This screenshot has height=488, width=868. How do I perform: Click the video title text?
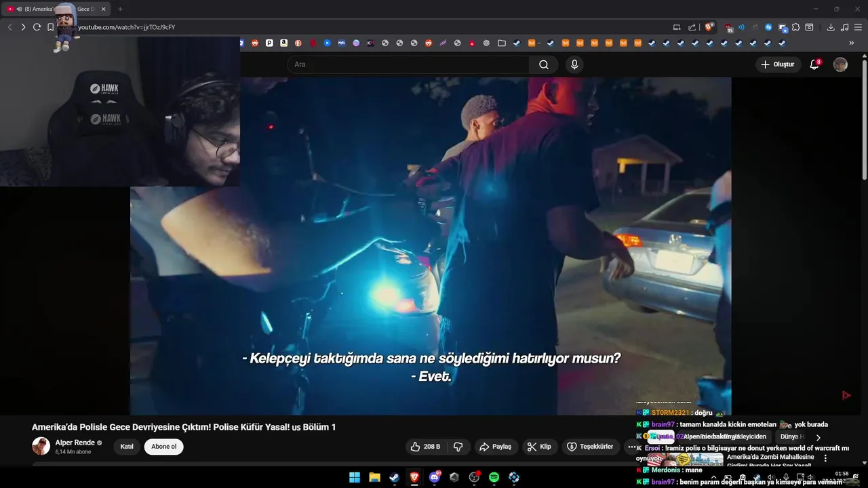(x=184, y=427)
